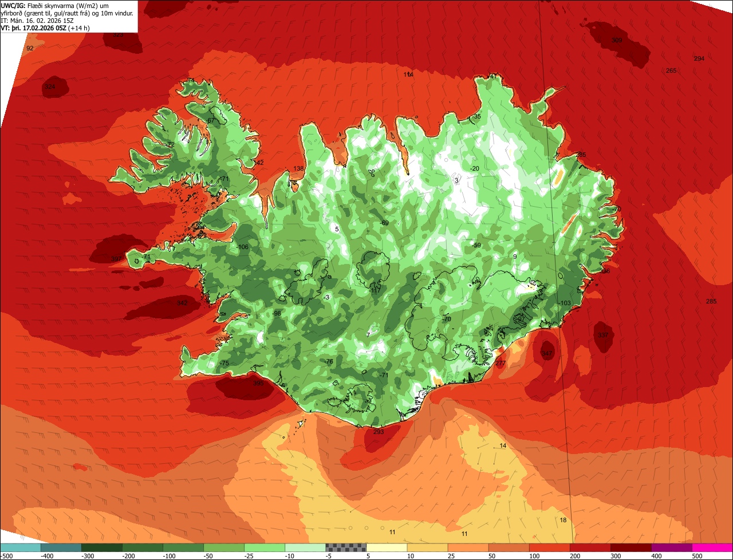Click the map value '294'
Screen dimensions: 733x560
pos(699,58)
